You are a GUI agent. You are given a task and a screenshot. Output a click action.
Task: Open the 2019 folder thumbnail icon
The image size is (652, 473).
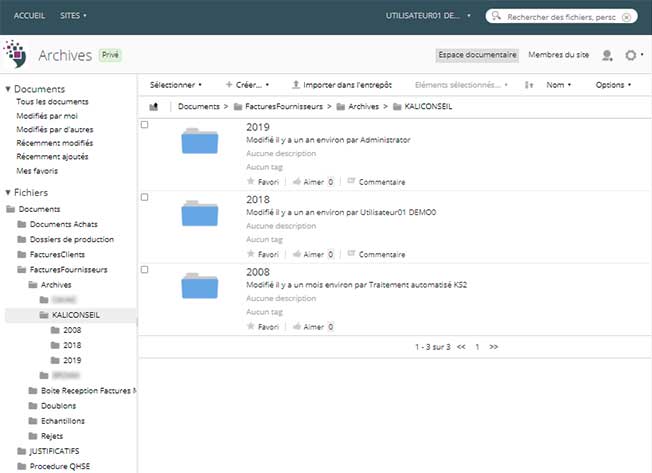200,141
